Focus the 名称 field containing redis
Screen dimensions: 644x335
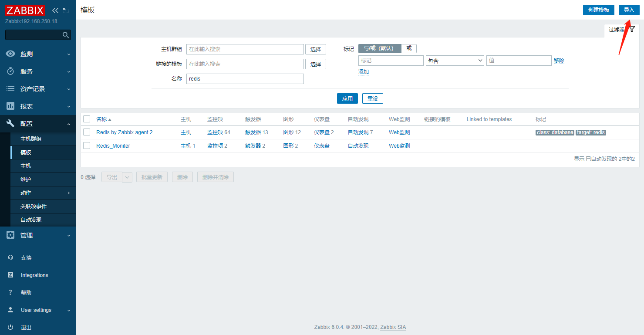coord(245,79)
